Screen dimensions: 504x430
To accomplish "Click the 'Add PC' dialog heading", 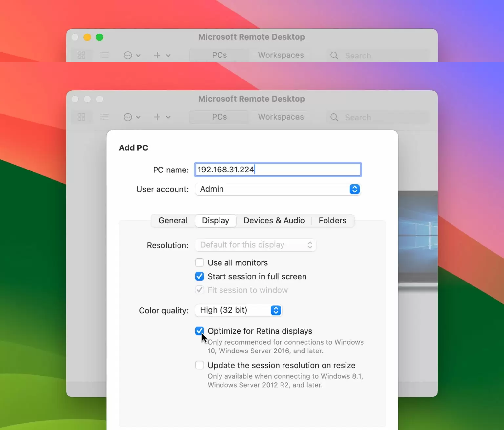I will pyautogui.click(x=133, y=148).
